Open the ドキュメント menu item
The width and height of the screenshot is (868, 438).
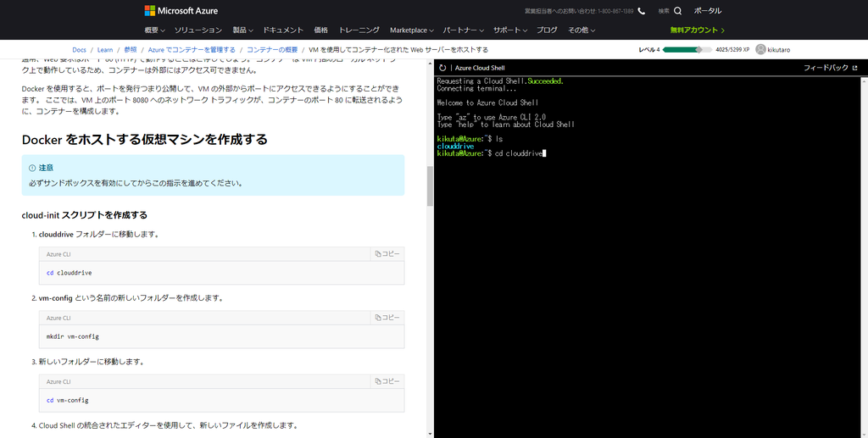(283, 30)
